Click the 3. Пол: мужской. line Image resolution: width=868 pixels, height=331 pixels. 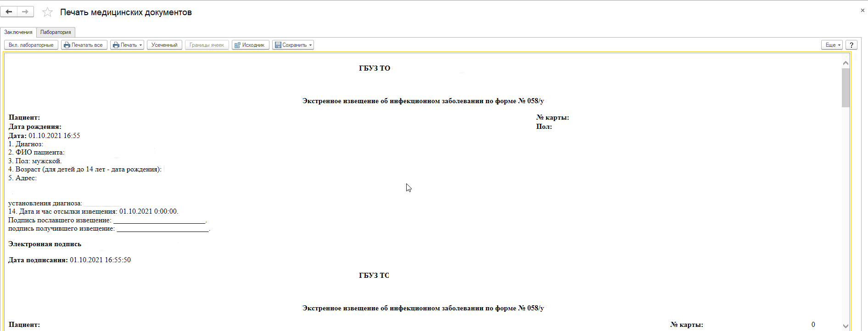(x=35, y=161)
